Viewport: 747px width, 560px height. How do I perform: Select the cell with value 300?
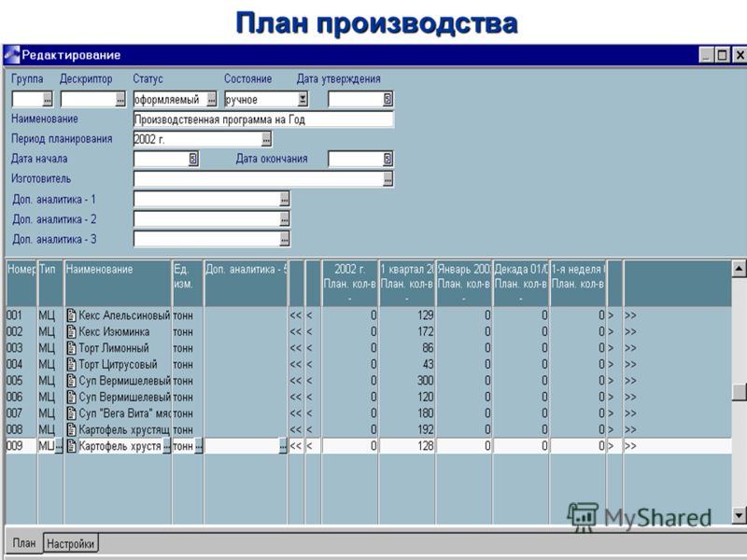pyautogui.click(x=407, y=381)
